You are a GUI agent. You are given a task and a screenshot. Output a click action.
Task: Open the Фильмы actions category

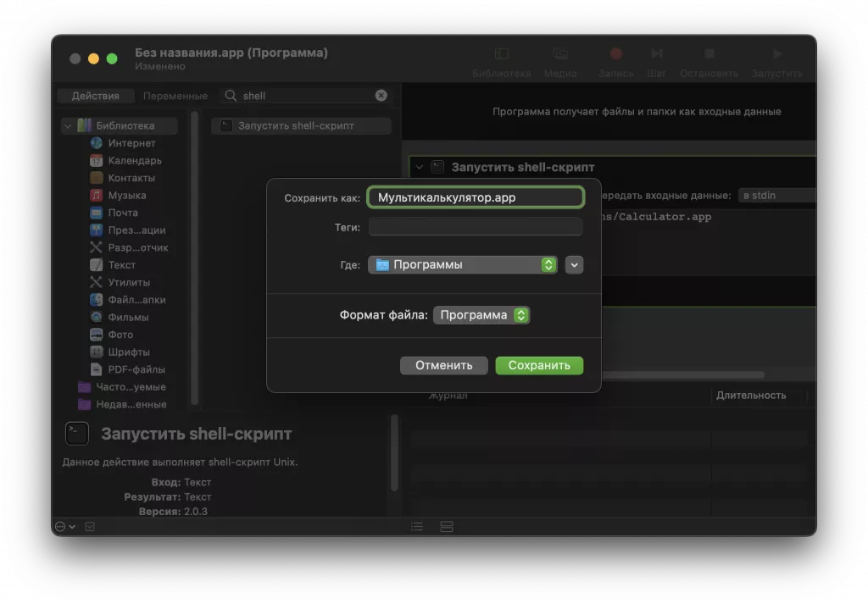(x=96, y=317)
